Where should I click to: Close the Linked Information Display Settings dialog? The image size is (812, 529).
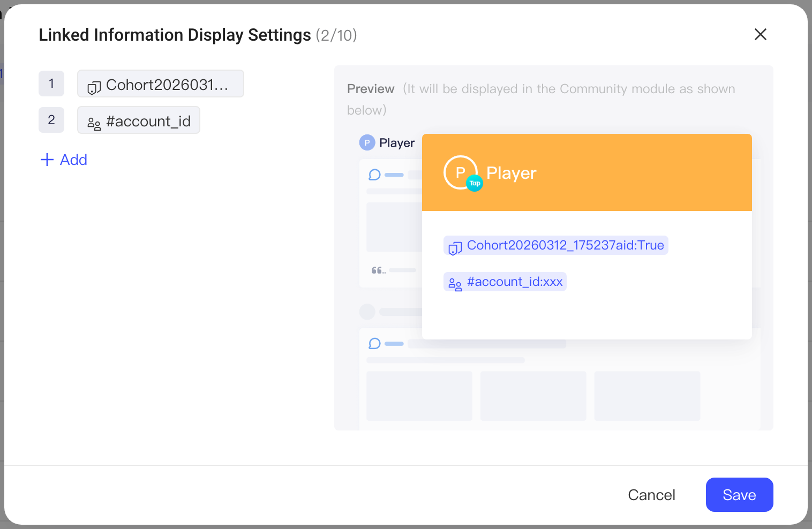(760, 34)
